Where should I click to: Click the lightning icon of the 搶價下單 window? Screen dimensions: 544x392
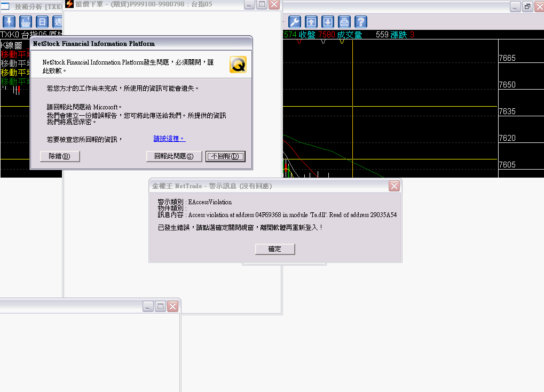(x=69, y=4)
